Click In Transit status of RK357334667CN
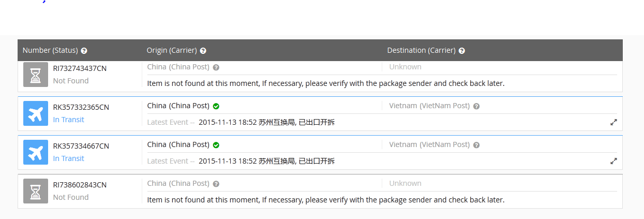The image size is (644, 219). click(x=68, y=158)
